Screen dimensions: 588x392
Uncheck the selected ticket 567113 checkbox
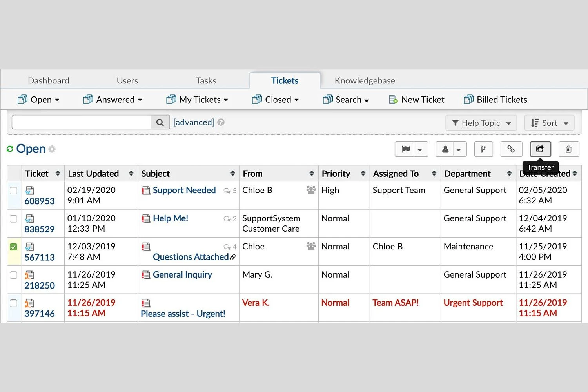pos(14,247)
